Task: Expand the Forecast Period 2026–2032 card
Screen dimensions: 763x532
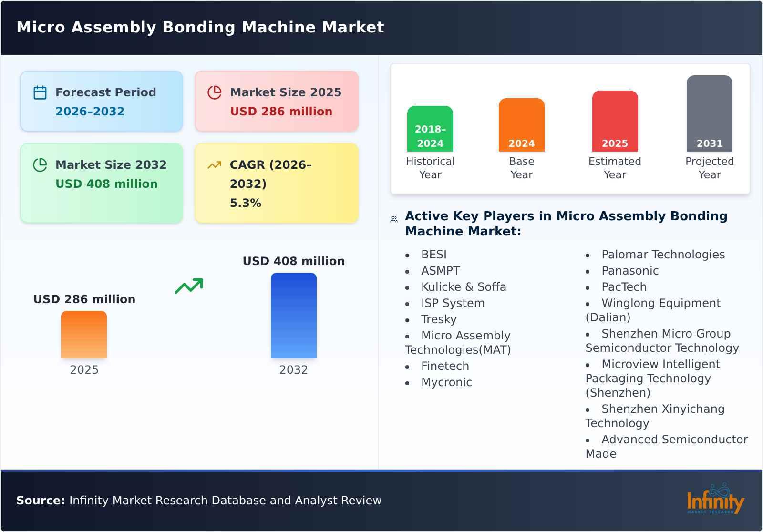Action: click(101, 101)
